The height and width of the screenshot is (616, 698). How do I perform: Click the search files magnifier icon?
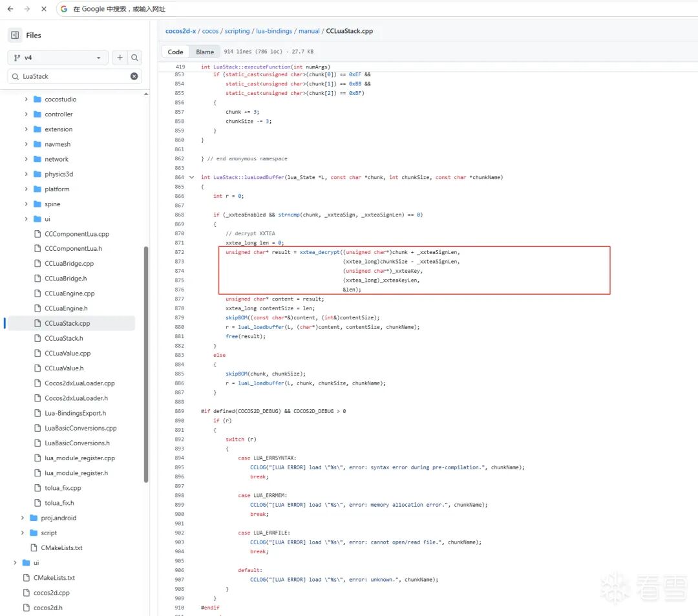coord(134,58)
